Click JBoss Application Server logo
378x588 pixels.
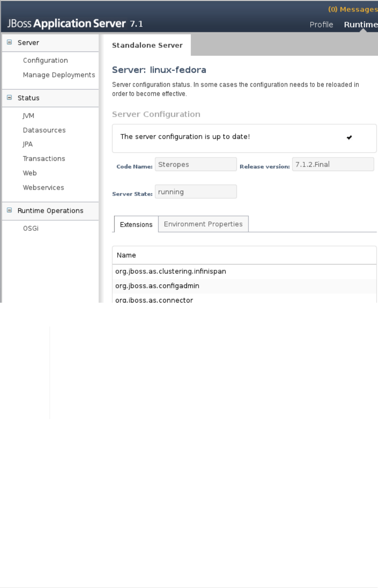click(x=75, y=23)
